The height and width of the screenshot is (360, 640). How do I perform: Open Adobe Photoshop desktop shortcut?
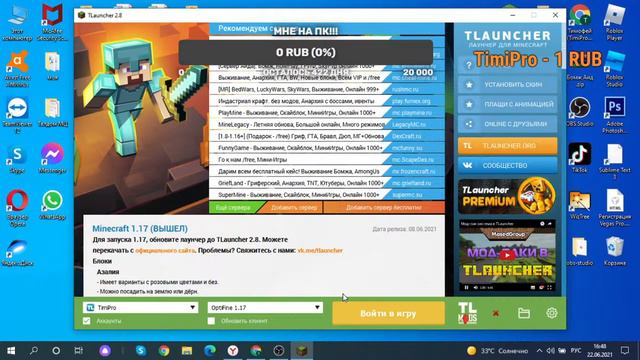(x=614, y=115)
